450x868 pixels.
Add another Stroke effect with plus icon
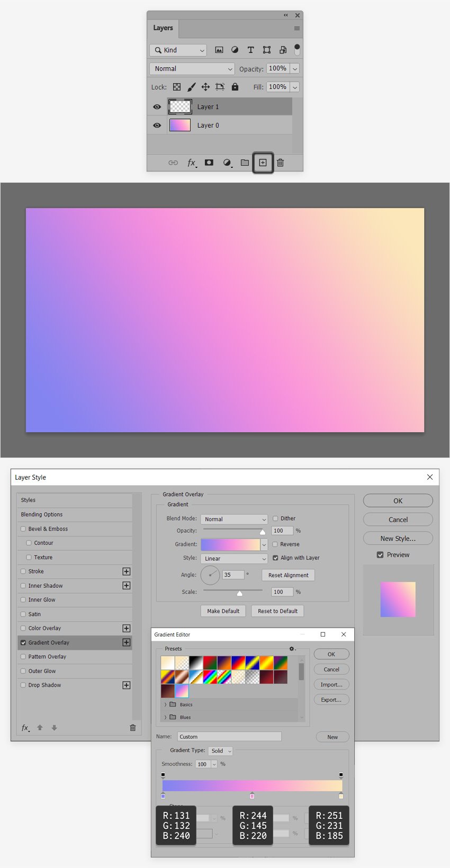point(127,571)
